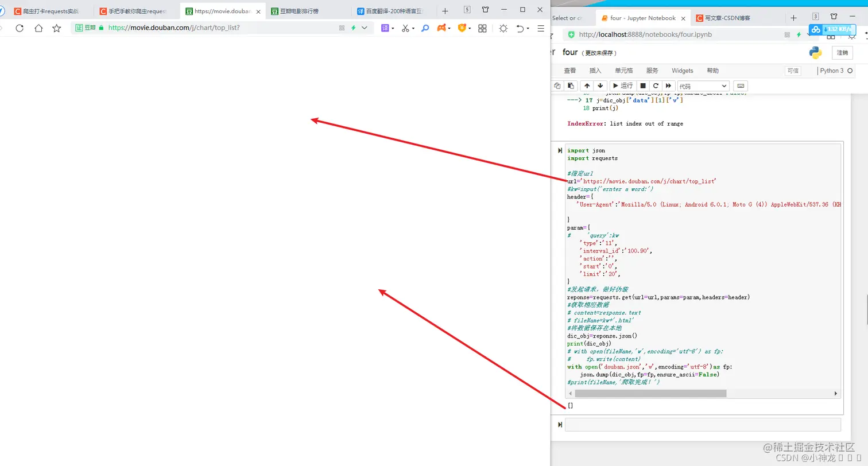
Task: Go to home page in left browser
Action: (x=38, y=28)
